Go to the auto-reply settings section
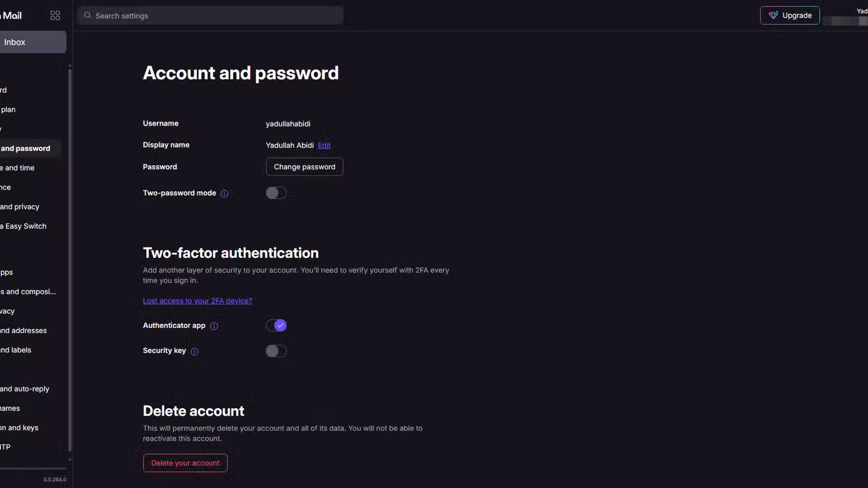The height and width of the screenshot is (488, 868). click(x=25, y=389)
